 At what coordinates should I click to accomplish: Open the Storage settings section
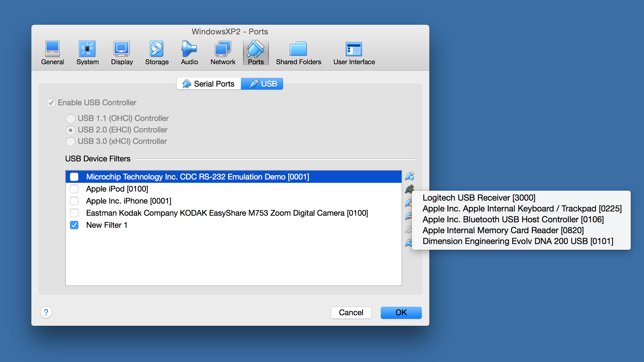(157, 53)
